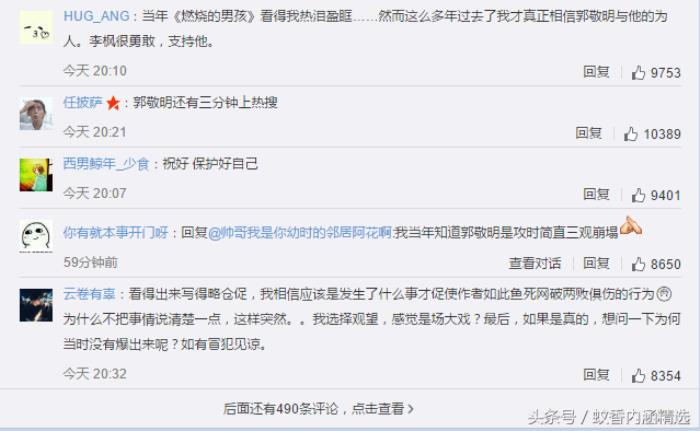Click 西男鲸年_少食 avatar image
The width and height of the screenshot is (700, 431).
[36, 175]
